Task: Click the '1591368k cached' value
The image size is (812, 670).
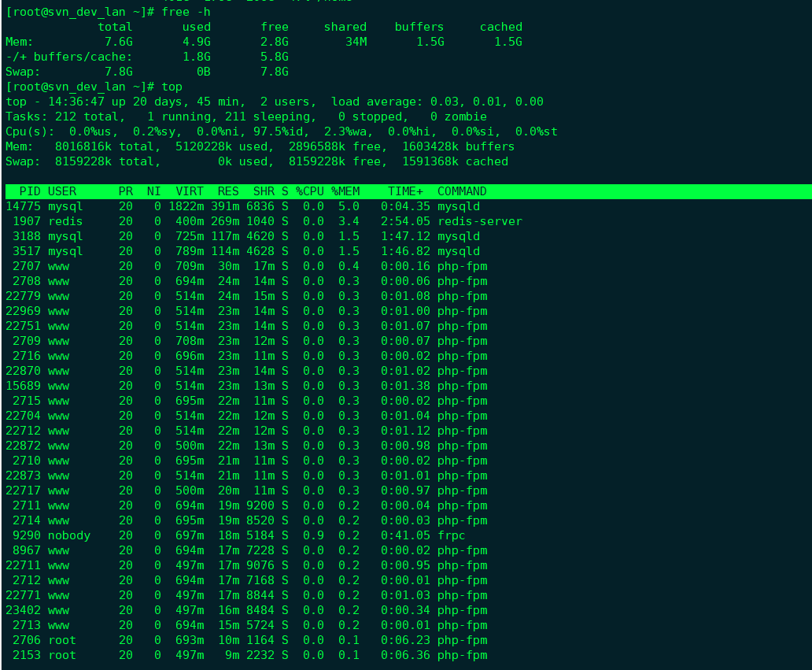Action: [x=456, y=162]
